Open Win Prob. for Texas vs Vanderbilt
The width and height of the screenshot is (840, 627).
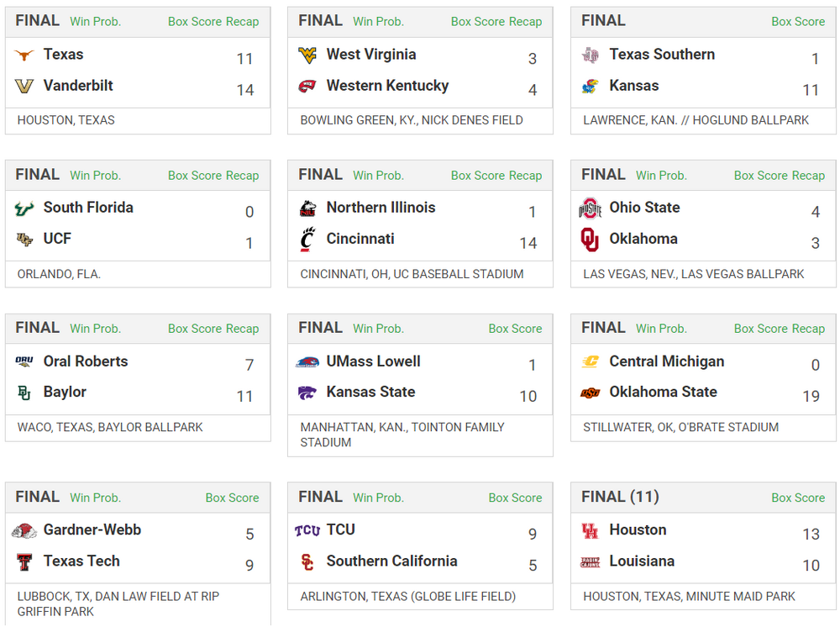(95, 22)
